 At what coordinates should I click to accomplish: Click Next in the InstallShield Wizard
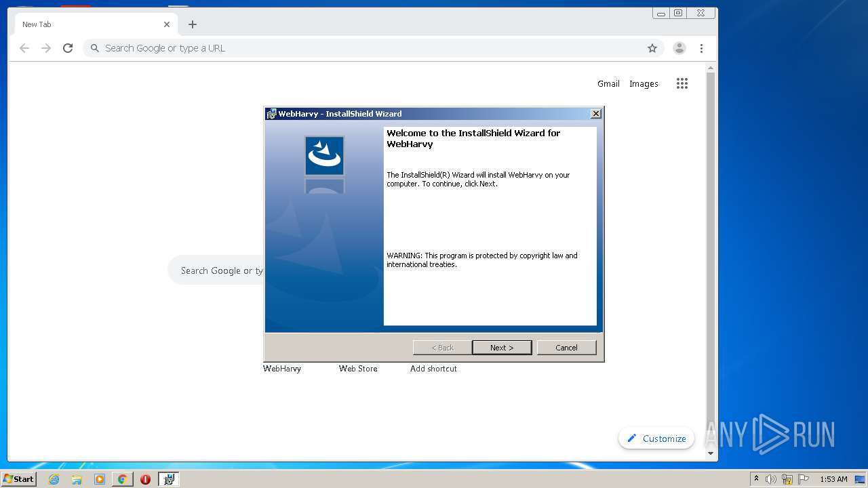pos(502,348)
